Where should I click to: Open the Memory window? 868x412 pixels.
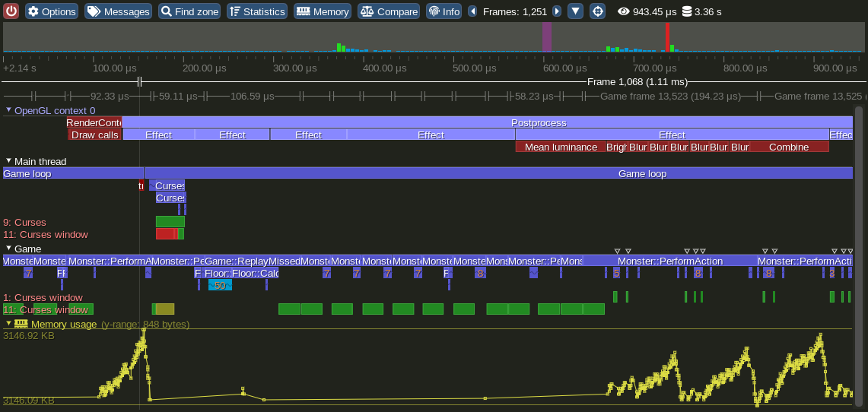323,11
